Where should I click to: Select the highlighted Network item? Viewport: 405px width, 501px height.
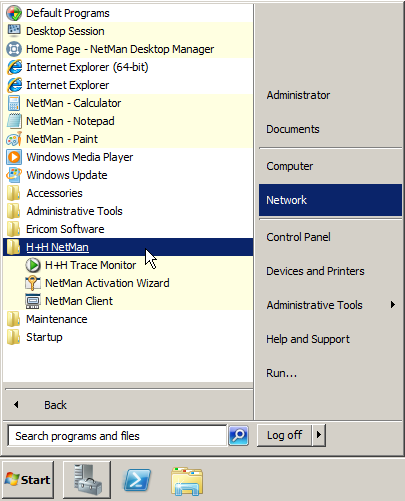330,200
